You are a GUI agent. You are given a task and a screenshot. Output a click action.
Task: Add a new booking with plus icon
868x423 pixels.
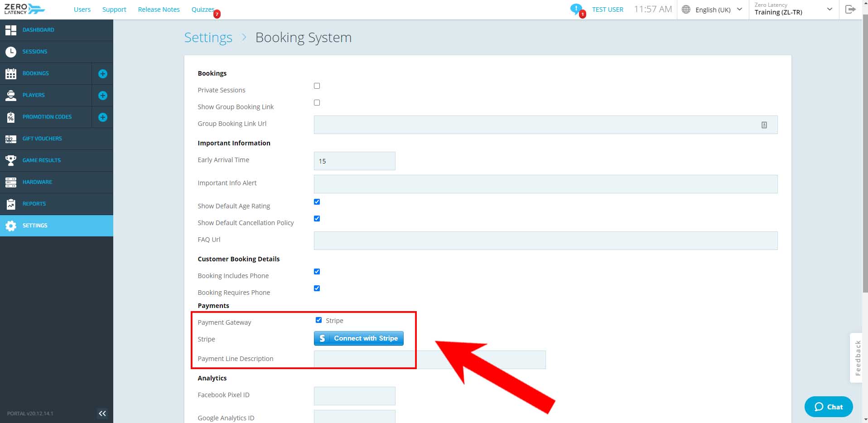tap(103, 74)
